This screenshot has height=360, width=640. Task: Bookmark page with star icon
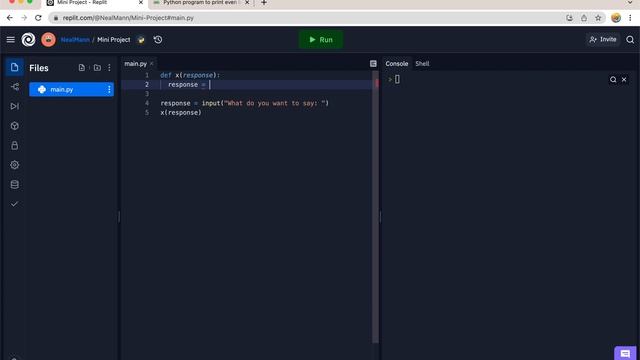(x=598, y=18)
